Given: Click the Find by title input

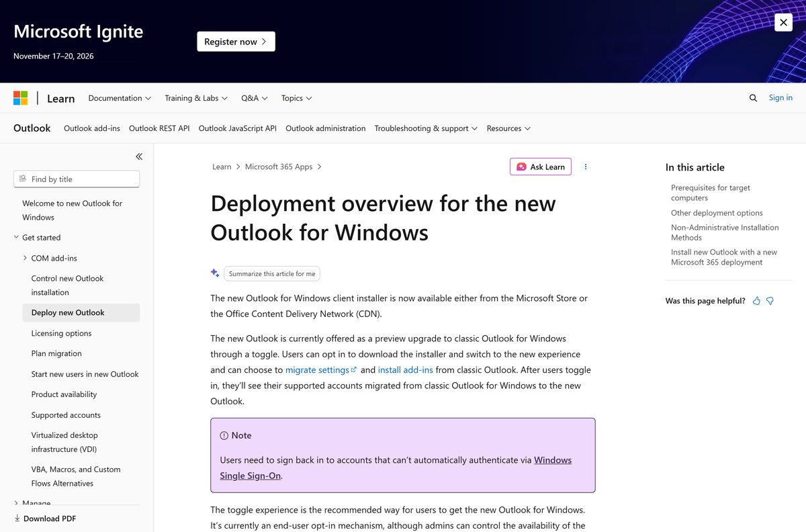Looking at the screenshot, I should tap(77, 179).
